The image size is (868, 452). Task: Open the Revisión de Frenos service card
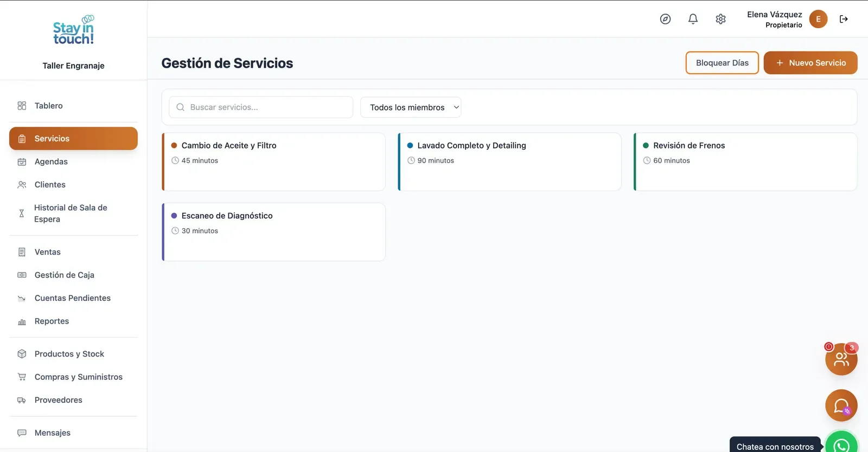point(745,162)
